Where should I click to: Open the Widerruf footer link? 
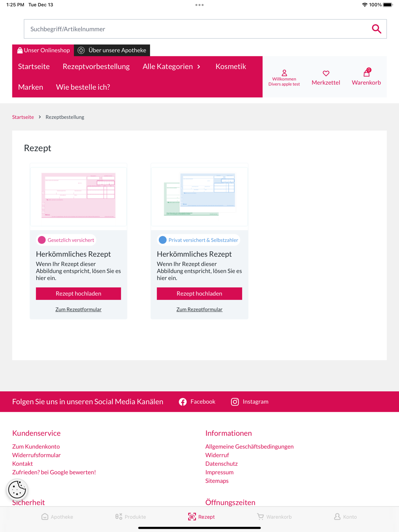point(217,455)
